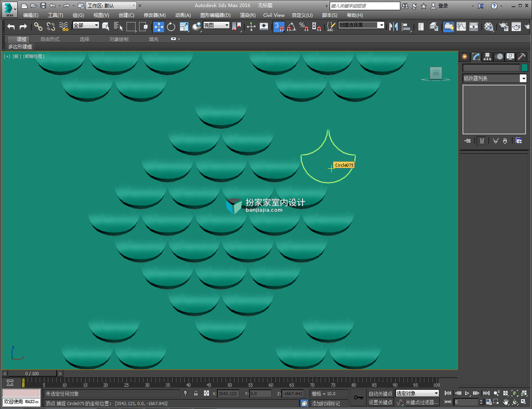The height and width of the screenshot is (409, 532).
Task: Click the Pan View hand icon
Action: [x=506, y=402]
